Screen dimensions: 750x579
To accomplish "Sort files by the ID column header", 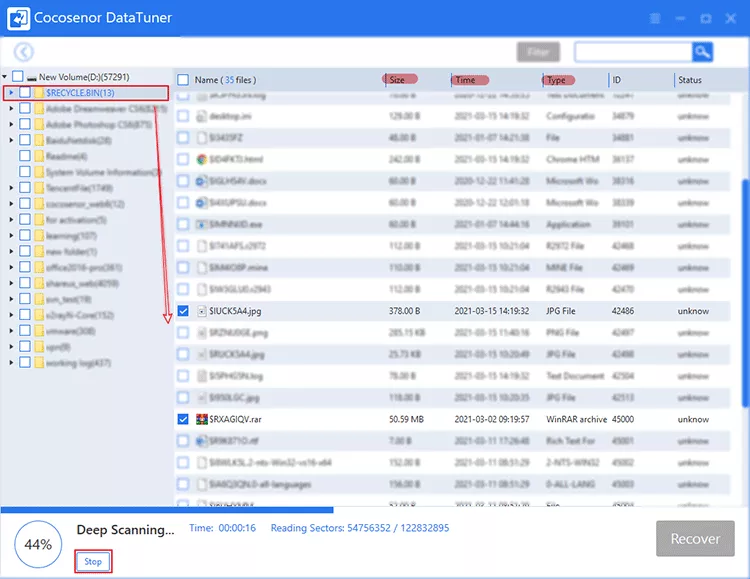I will tap(617, 80).
